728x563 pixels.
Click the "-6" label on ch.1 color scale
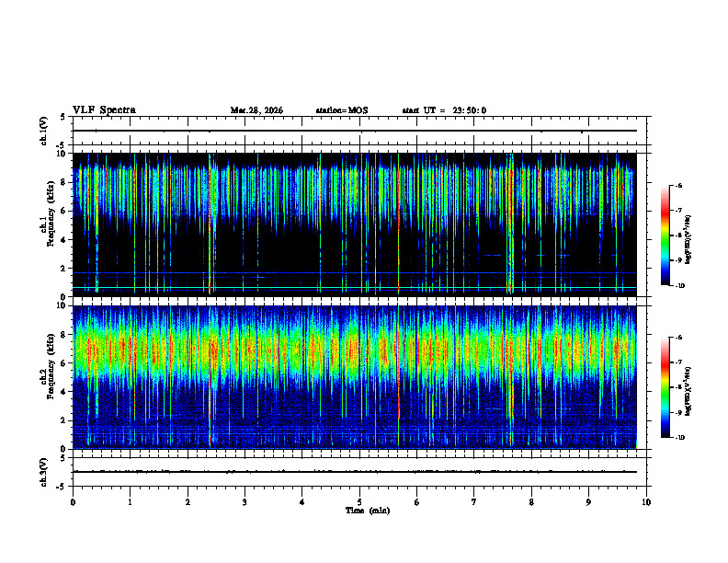point(678,186)
